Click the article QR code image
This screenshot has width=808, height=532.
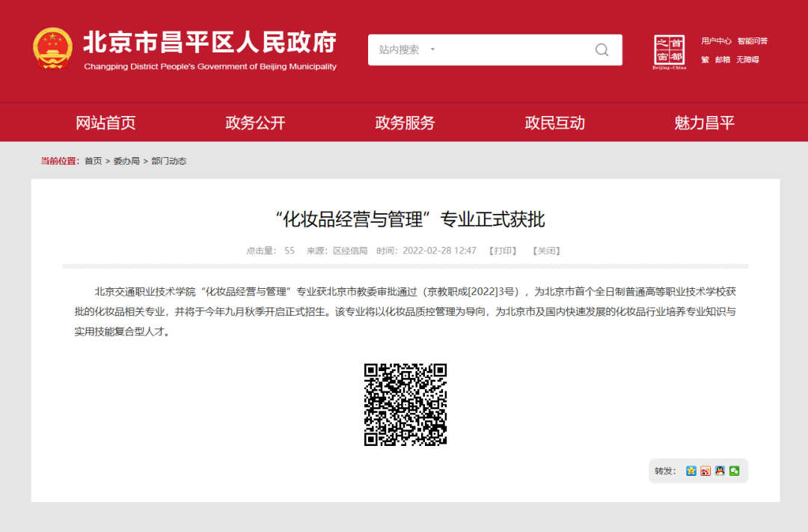[x=405, y=405]
